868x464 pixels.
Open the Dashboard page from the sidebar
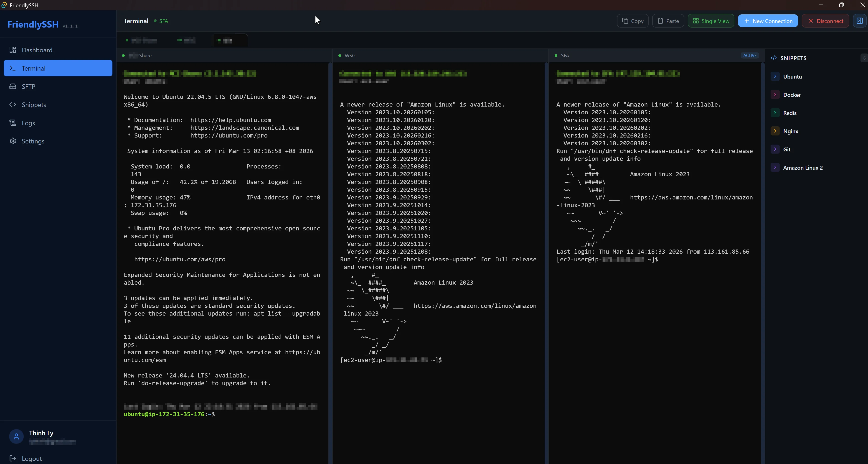(58, 50)
